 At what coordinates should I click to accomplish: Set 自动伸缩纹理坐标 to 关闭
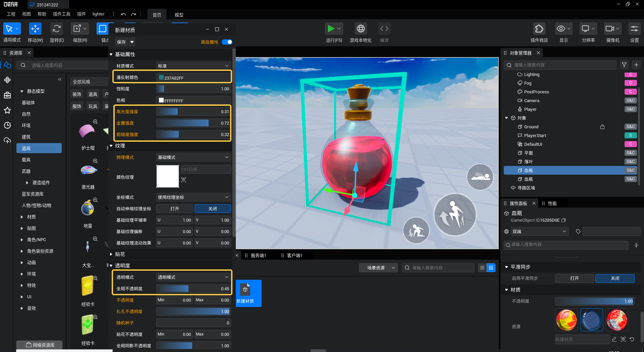click(x=213, y=209)
